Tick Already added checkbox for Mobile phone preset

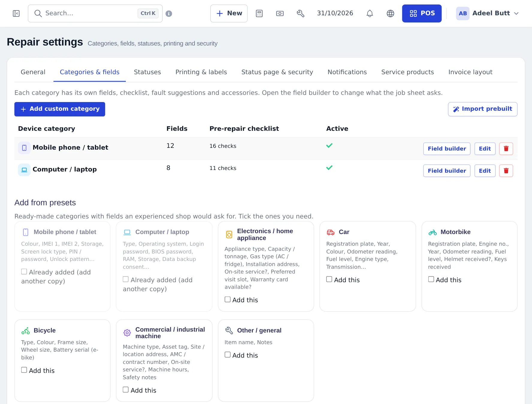pyautogui.click(x=24, y=271)
